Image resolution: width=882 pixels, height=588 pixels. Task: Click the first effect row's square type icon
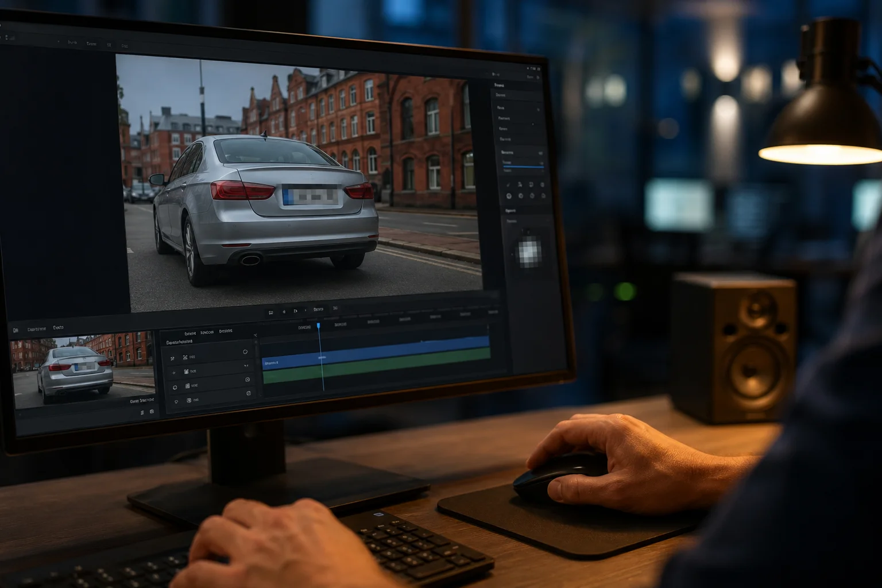click(x=185, y=357)
